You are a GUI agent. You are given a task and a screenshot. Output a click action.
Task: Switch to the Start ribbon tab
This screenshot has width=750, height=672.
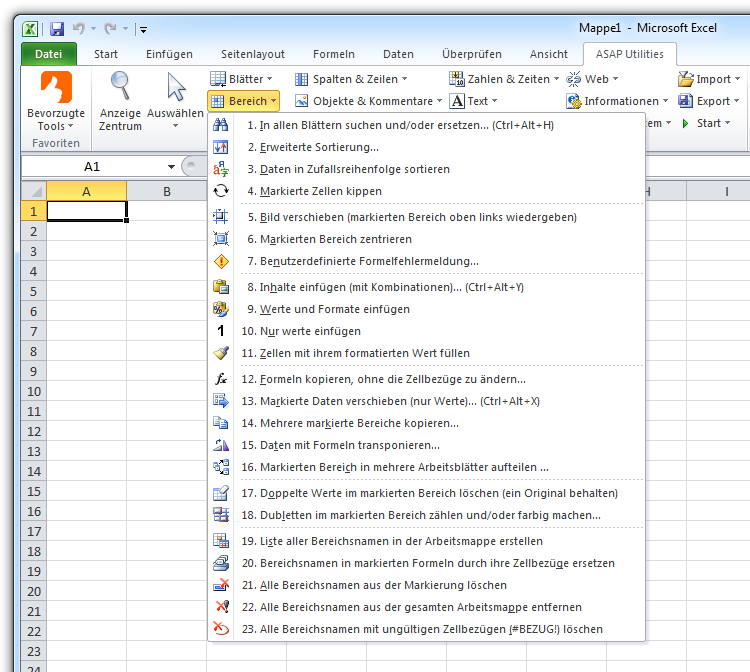tap(106, 54)
